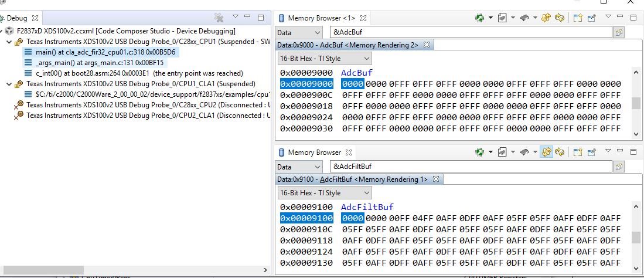Close the Debug view tab
The height and width of the screenshot is (278, 644).
click(x=35, y=18)
